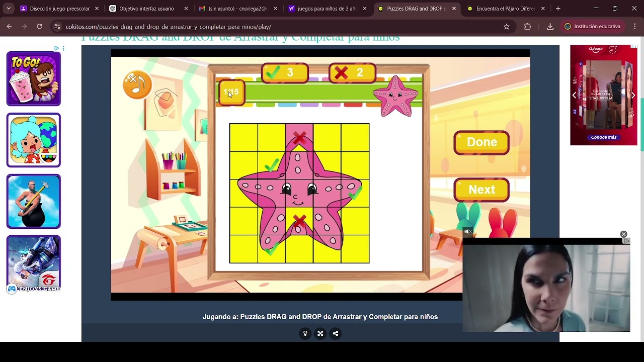Open the Chrome three-dot menu

tap(635, 27)
